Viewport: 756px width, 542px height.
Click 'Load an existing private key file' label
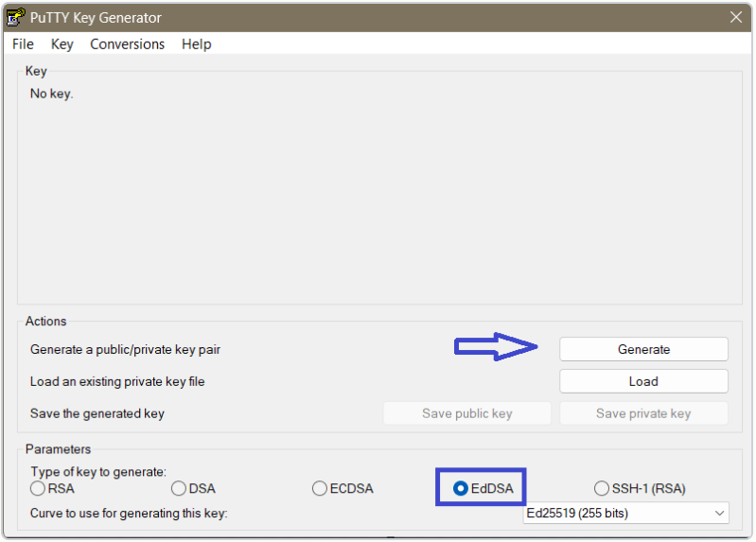117,382
